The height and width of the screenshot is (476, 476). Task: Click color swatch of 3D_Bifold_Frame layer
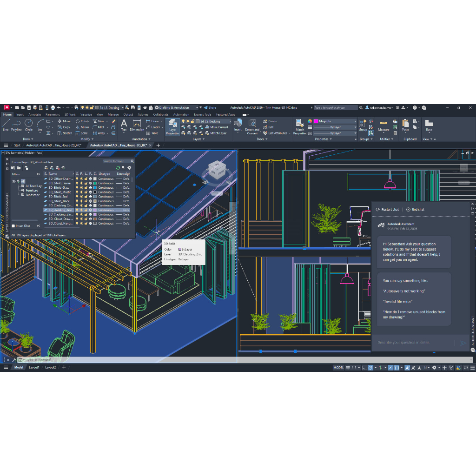click(x=95, y=183)
